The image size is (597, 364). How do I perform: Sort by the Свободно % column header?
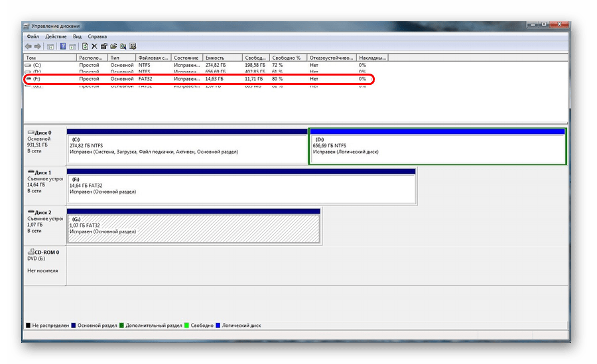289,58
